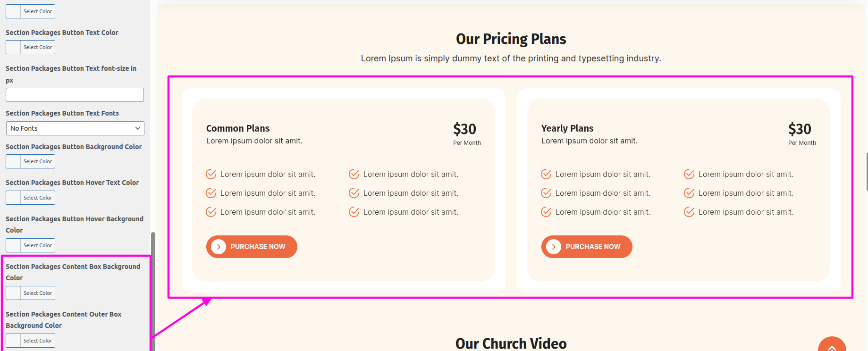Click arrow icon in Common Plans purchase button
Image resolution: width=868 pixels, height=351 pixels.
click(x=219, y=247)
